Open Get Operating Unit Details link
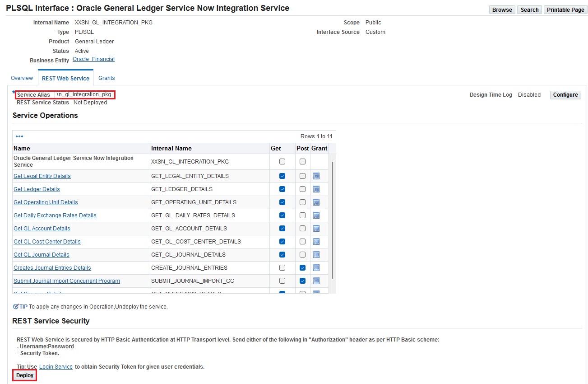The image size is (588, 384). [x=46, y=202]
